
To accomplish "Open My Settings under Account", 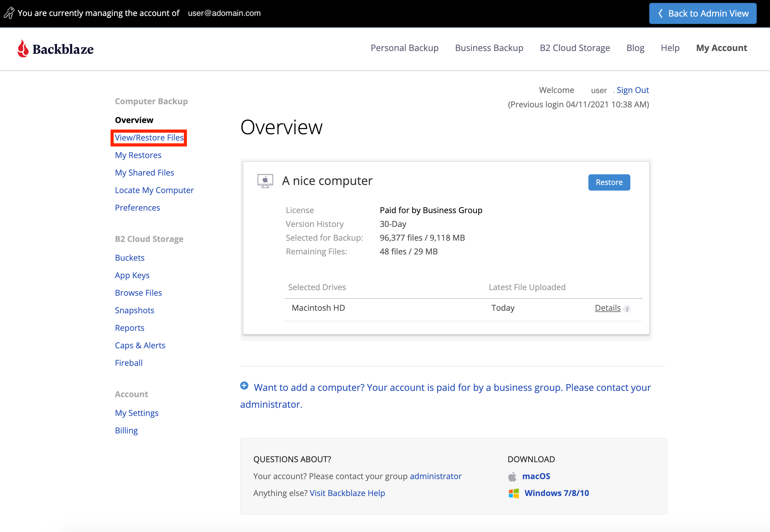I will [x=137, y=413].
